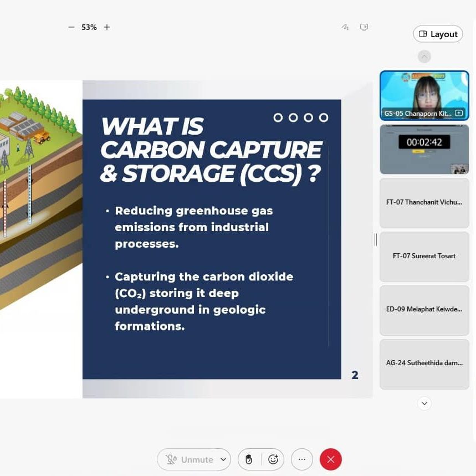This screenshot has height=476, width=476.
Task: Click the 53% zoom level indicator
Action: click(89, 27)
